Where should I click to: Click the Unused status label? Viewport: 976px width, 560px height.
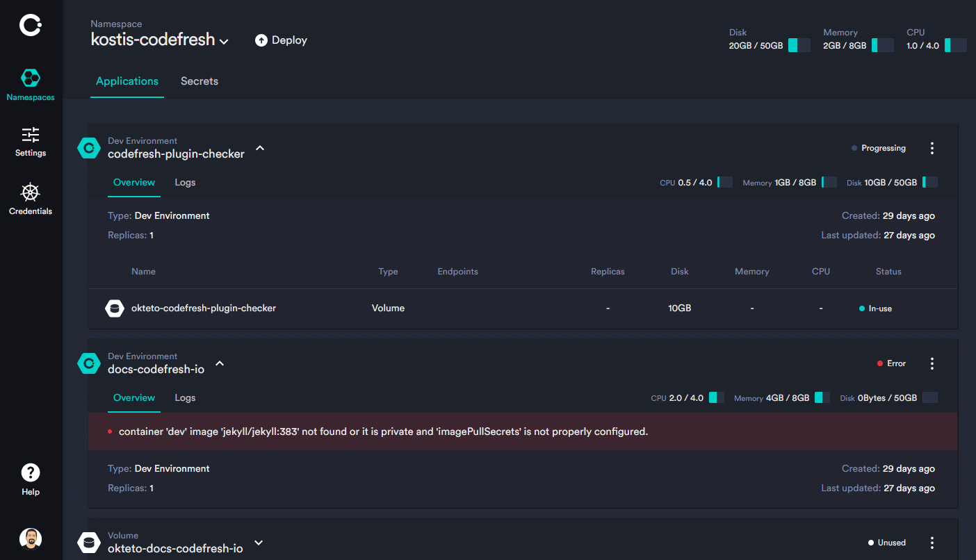click(886, 543)
